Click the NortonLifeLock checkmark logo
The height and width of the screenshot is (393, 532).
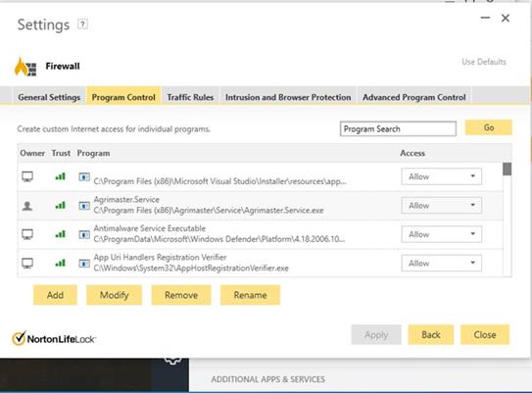[19, 338]
